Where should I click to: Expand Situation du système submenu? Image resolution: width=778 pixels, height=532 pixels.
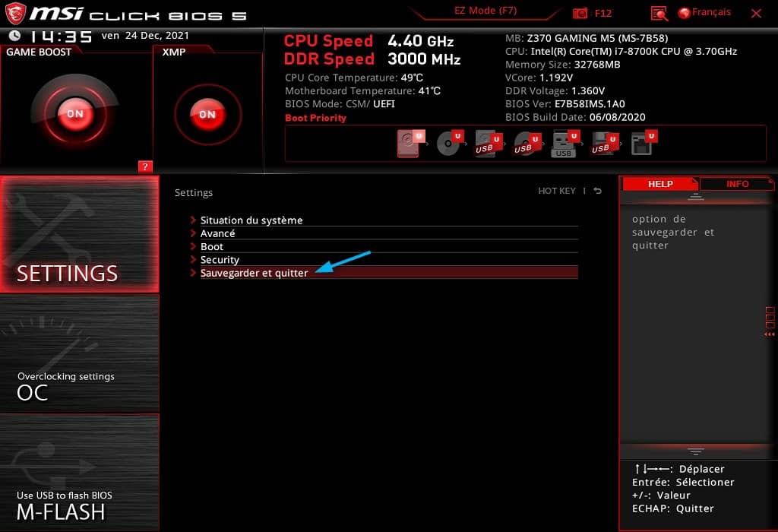click(384, 220)
